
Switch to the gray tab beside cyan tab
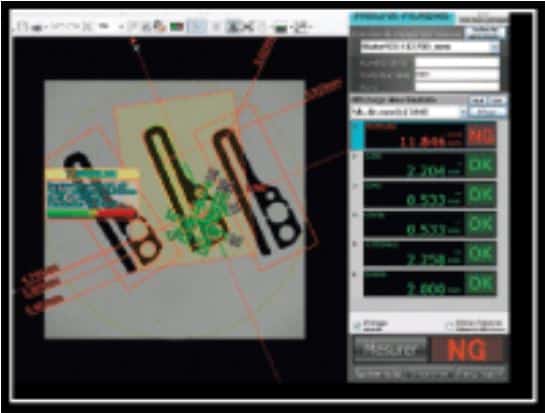point(483,19)
